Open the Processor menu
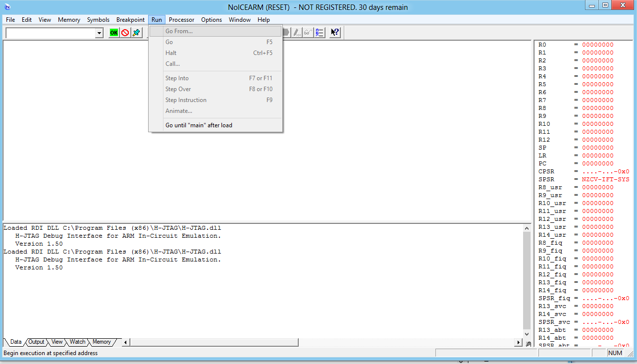637x364 pixels. (181, 20)
